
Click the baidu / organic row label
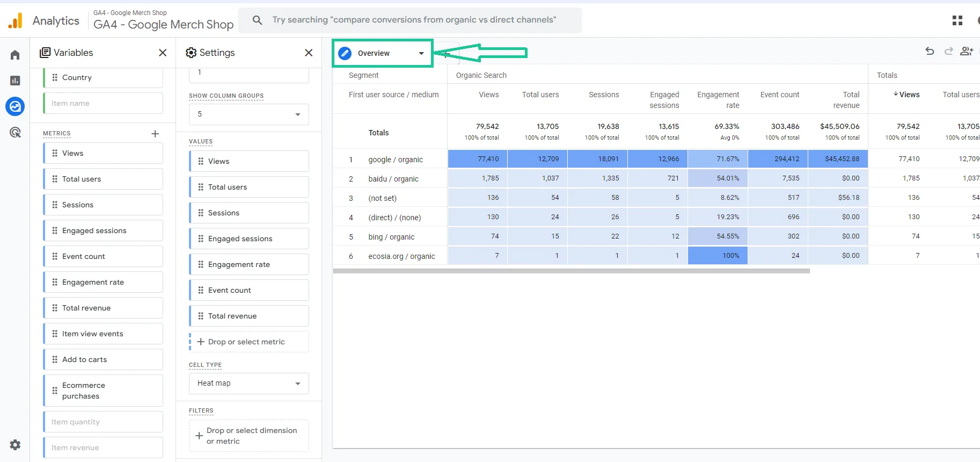(393, 179)
